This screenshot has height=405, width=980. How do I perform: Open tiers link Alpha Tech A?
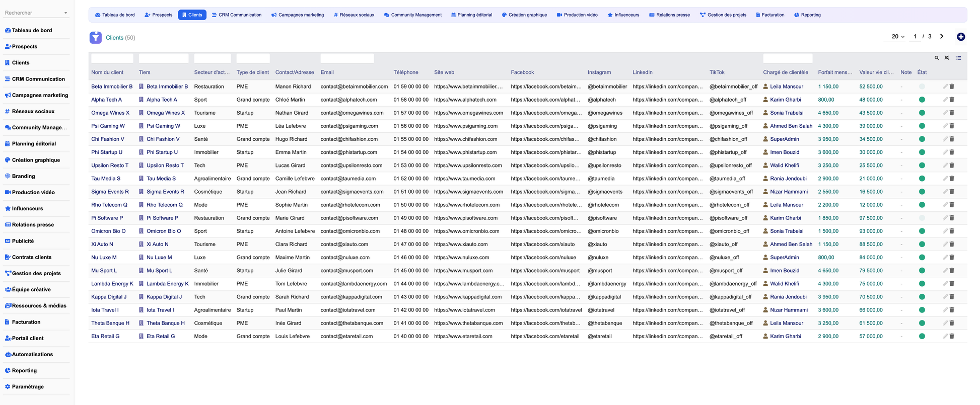(162, 100)
